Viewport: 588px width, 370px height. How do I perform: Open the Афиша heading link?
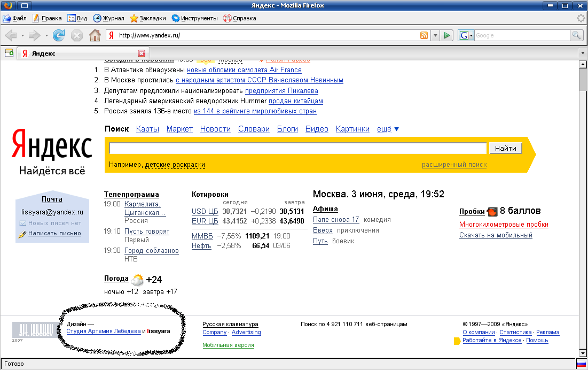click(325, 209)
